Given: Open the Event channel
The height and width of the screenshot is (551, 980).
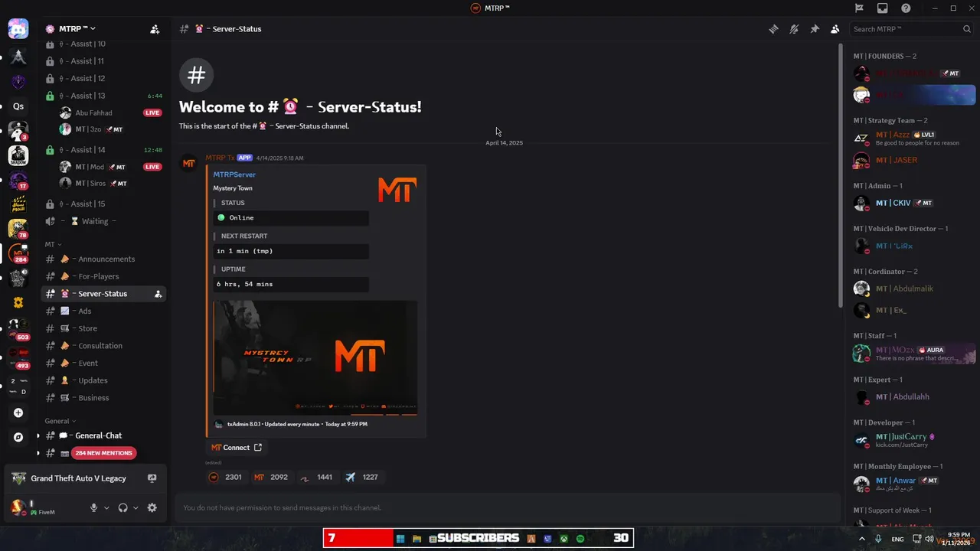Looking at the screenshot, I should [103, 363].
